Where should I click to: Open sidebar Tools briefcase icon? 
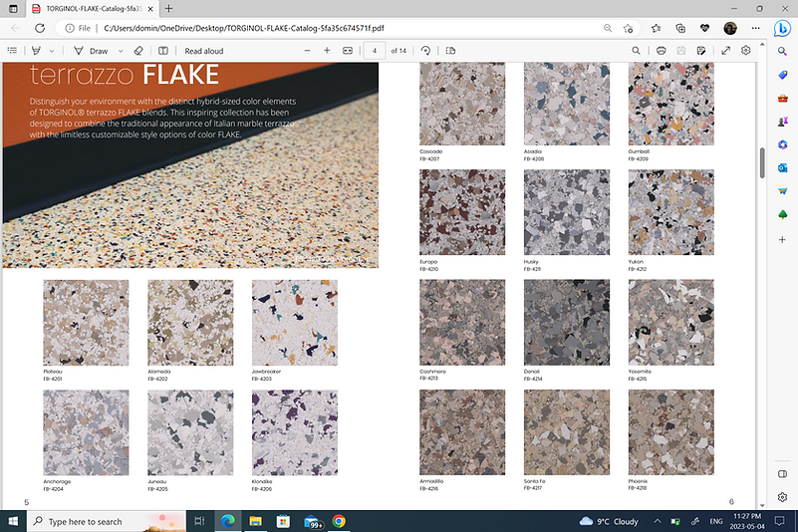783,99
